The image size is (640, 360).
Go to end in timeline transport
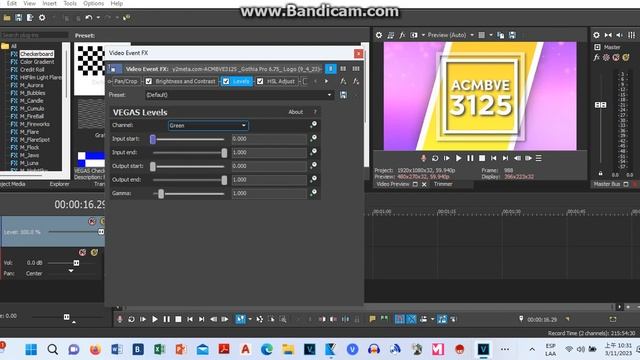(202, 319)
